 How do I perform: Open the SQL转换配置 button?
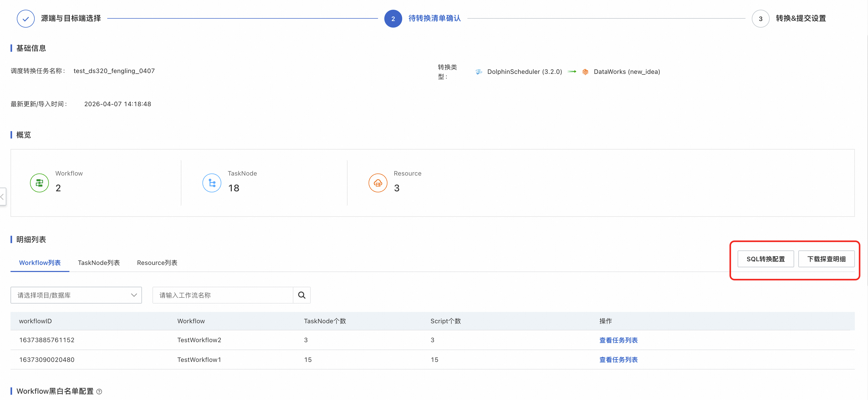pyautogui.click(x=765, y=259)
